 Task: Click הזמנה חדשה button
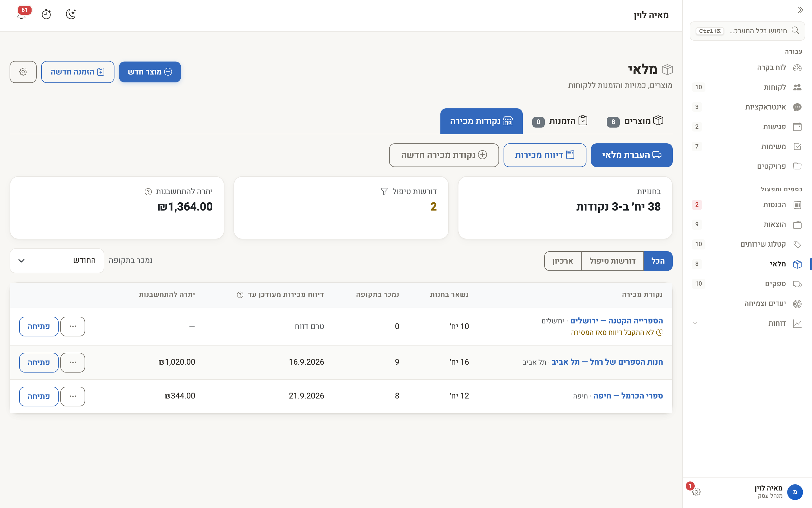[78, 72]
